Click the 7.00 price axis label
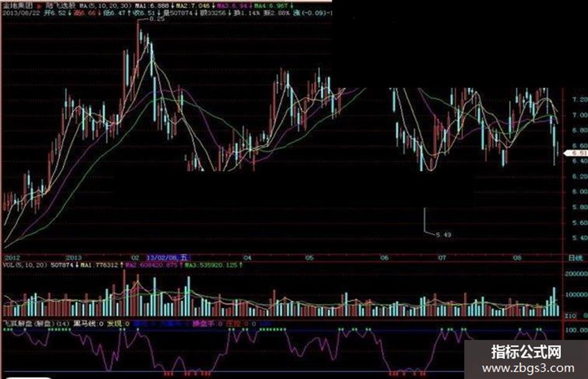588x379 pixels. [580, 115]
